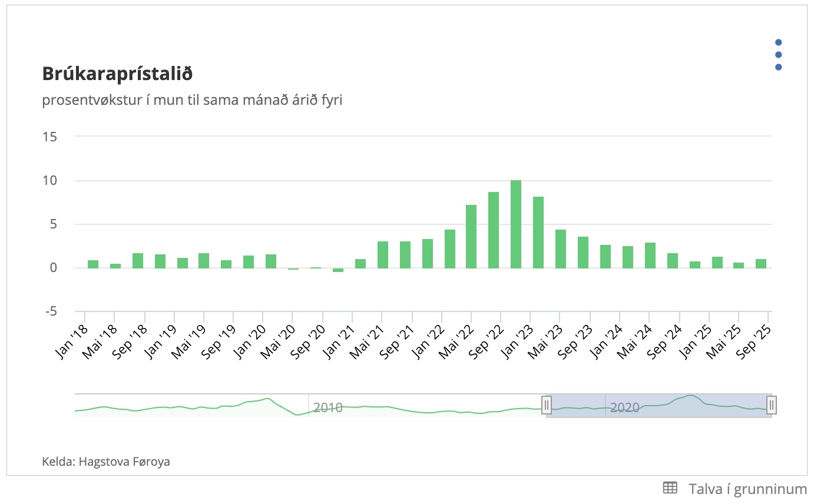Click the x-axis label Jan '22

(x=428, y=341)
